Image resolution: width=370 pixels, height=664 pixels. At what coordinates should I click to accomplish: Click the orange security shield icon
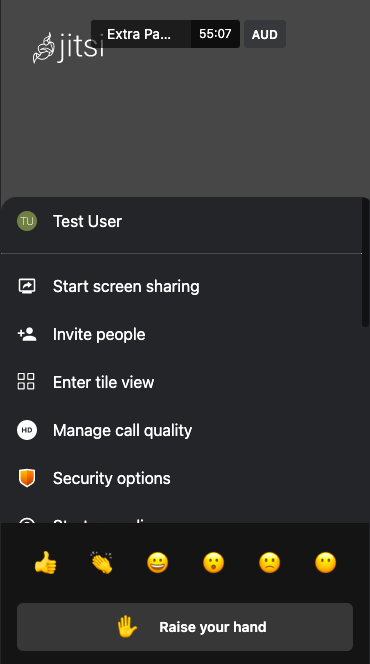point(27,478)
